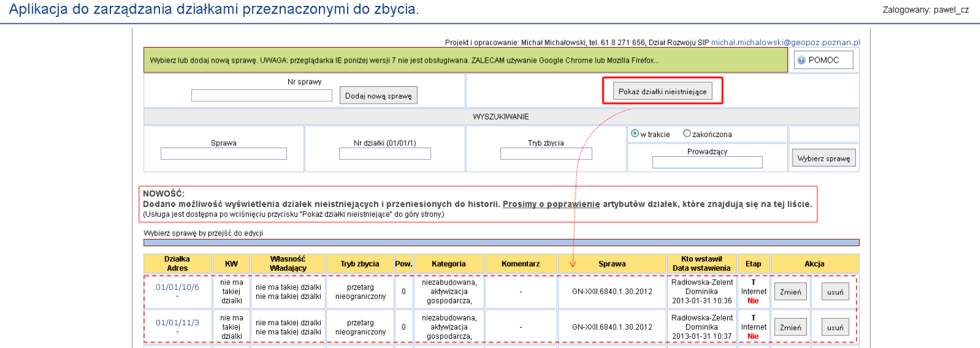Image resolution: width=980 pixels, height=348 pixels.
Task: Click the 'WYSZUKIWANIE' section bar
Action: (x=501, y=117)
